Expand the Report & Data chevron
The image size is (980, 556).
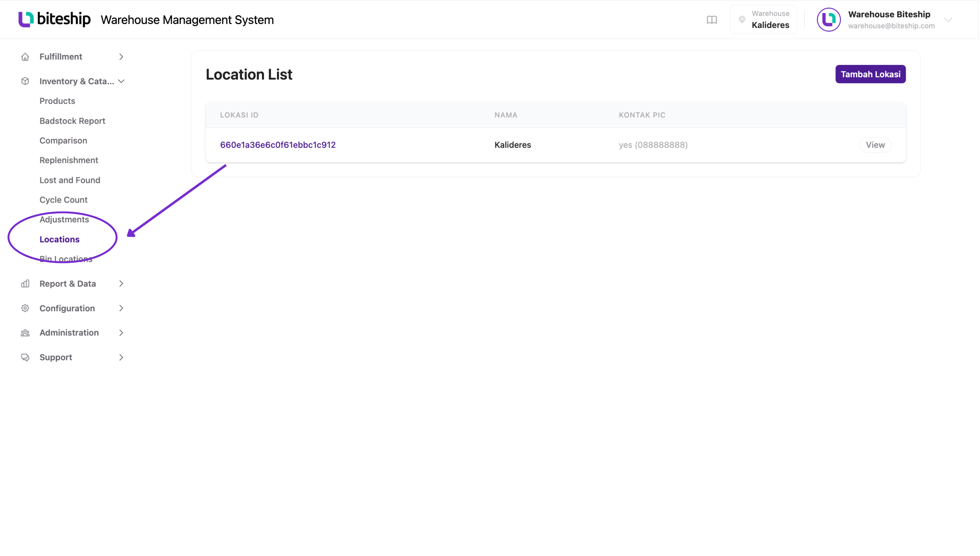(x=121, y=284)
